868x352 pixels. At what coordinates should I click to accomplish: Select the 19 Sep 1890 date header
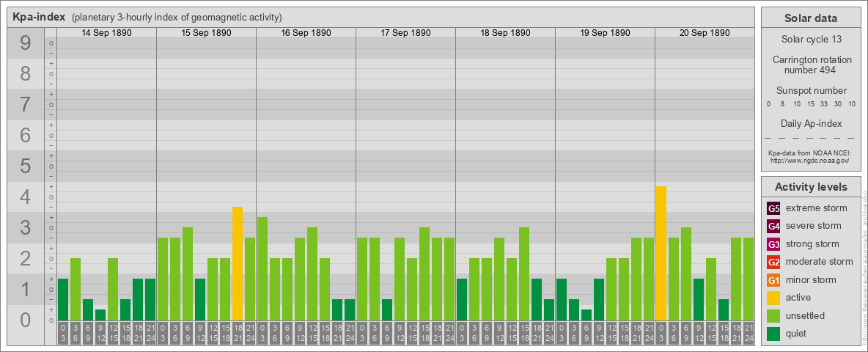605,33
